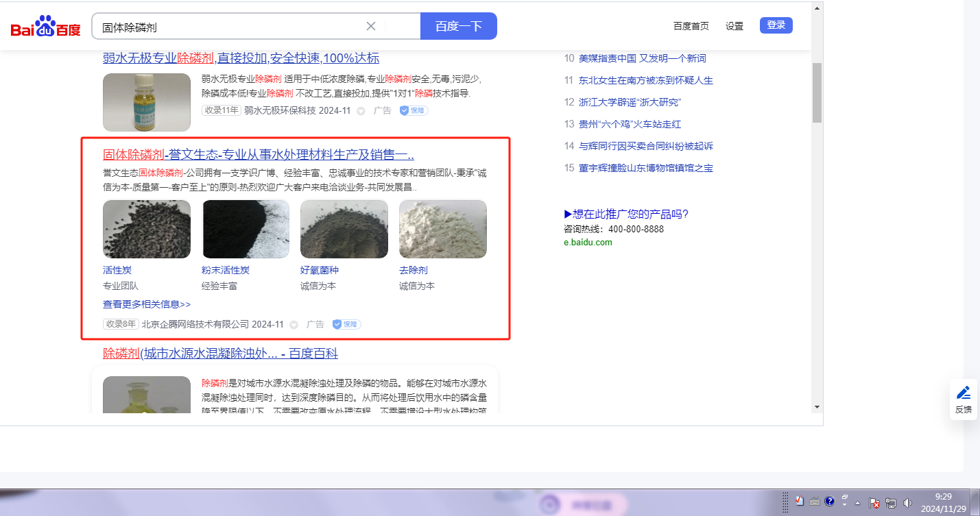Click the 去除剂 product link
The height and width of the screenshot is (516, 980).
point(414,270)
